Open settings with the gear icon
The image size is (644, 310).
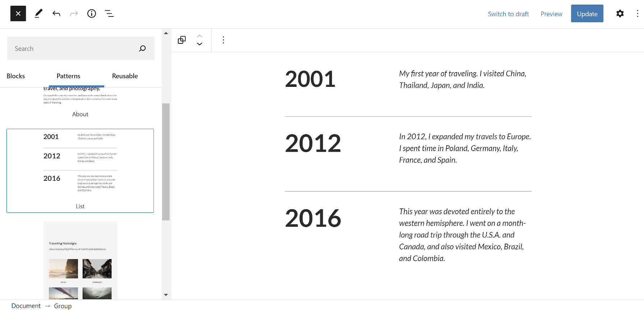[620, 13]
